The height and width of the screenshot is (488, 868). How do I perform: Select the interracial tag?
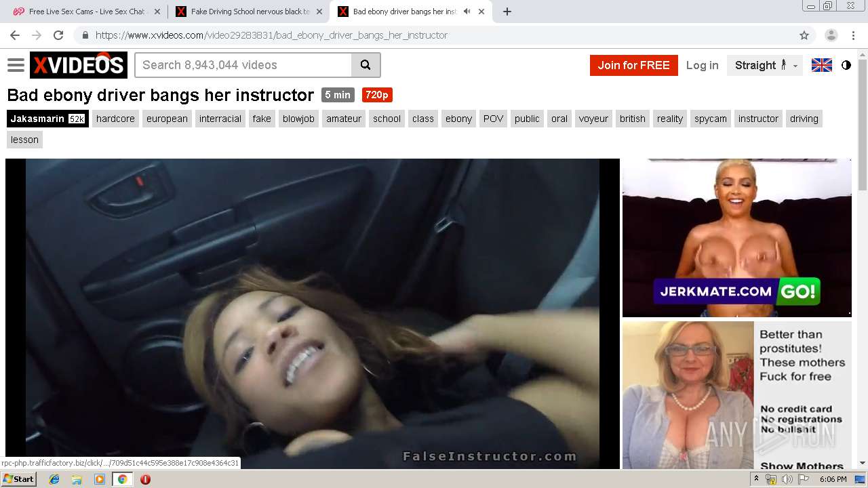(x=220, y=119)
